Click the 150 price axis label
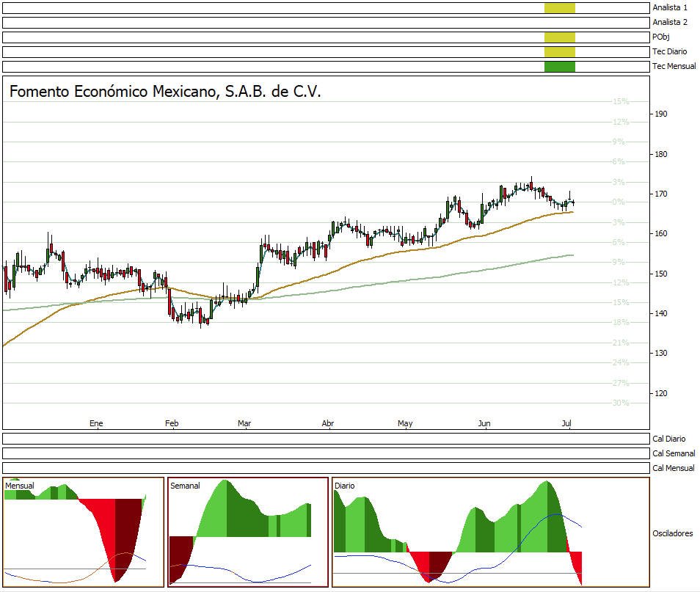Viewport: 700px width, 592px height. [x=660, y=274]
